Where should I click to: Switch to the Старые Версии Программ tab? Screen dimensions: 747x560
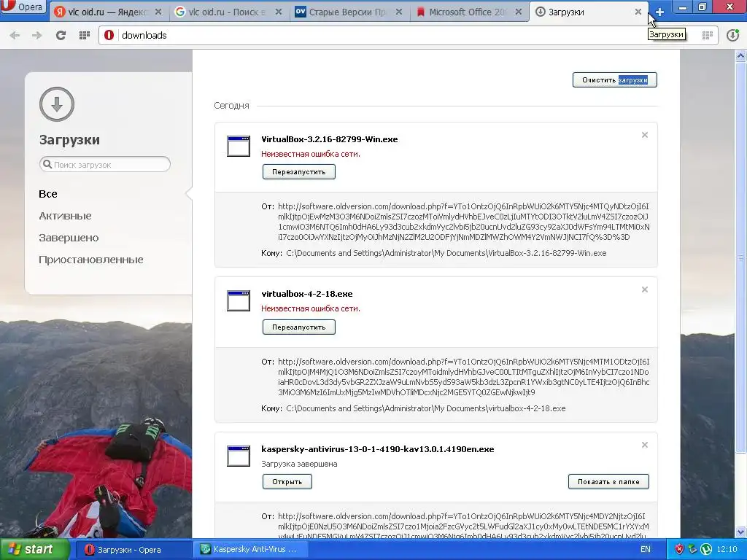click(349, 12)
